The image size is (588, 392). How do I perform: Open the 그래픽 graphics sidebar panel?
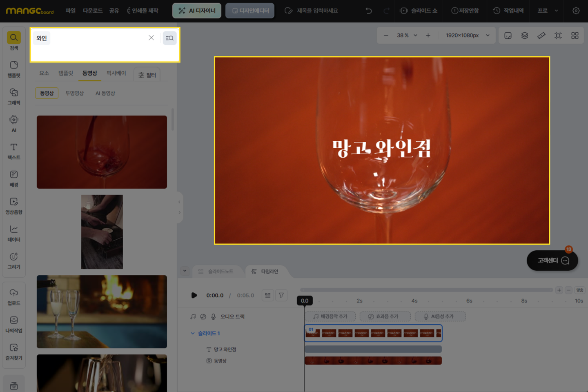(14, 96)
